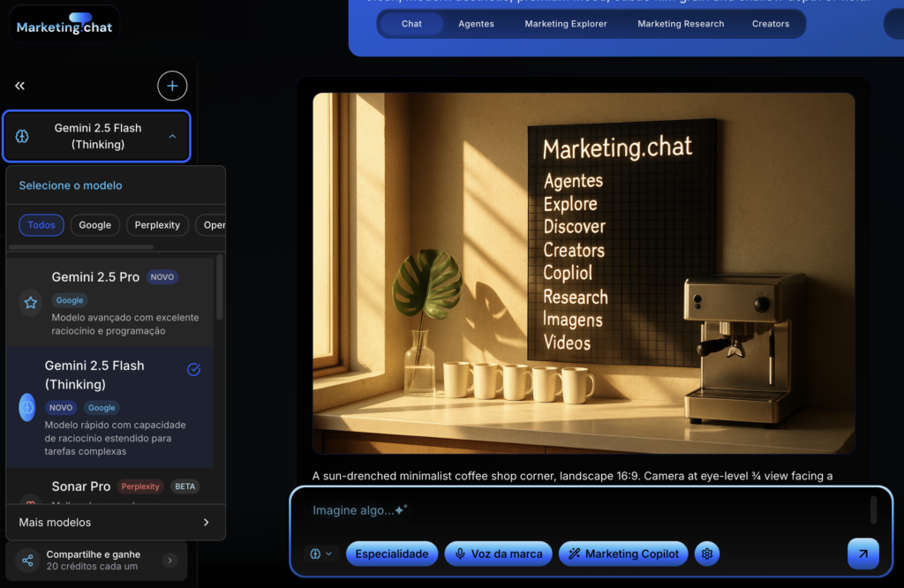Click the magic wand icon in Marketing Copilot
Image resolution: width=904 pixels, height=588 pixels.
tap(574, 554)
